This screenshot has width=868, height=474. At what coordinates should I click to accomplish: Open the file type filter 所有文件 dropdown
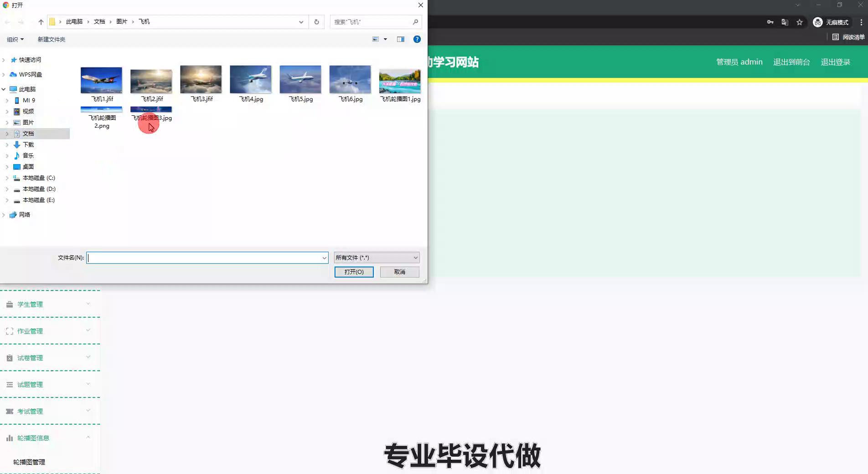(x=377, y=258)
